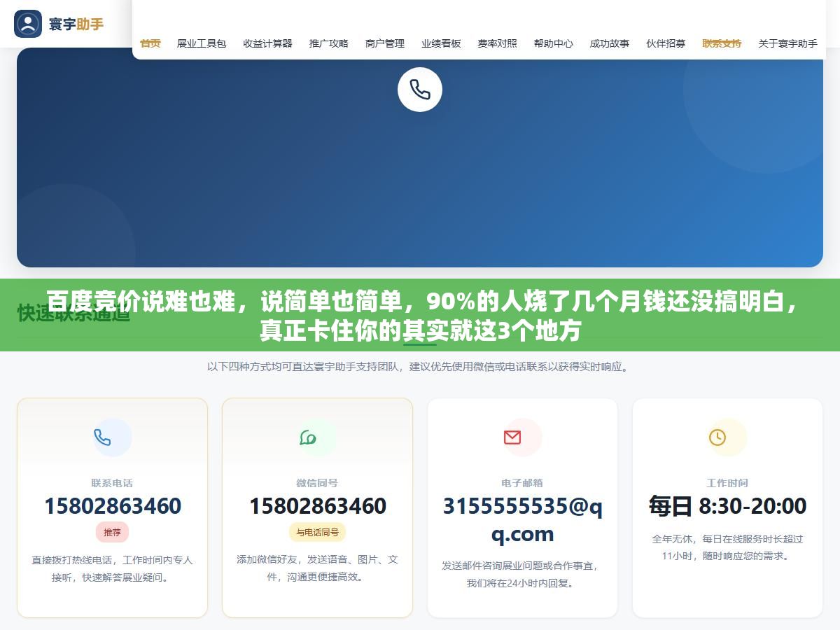840x630 pixels.
Task: Click the WeChat number under 微信同号
Action: pos(318,505)
